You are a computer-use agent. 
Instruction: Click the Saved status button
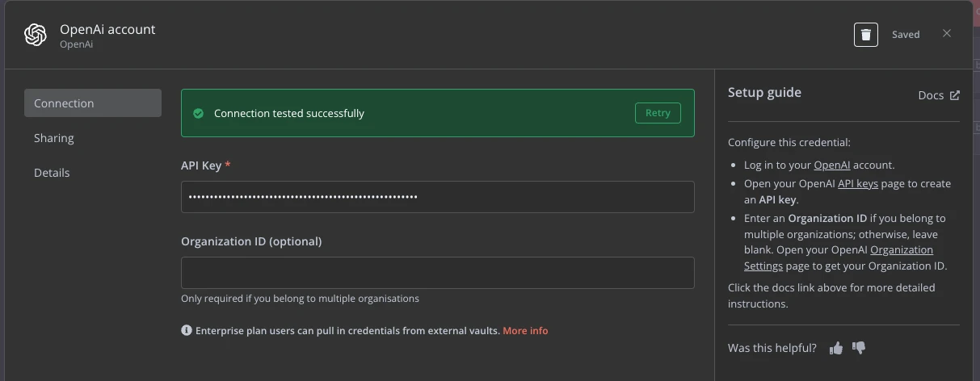pos(906,35)
